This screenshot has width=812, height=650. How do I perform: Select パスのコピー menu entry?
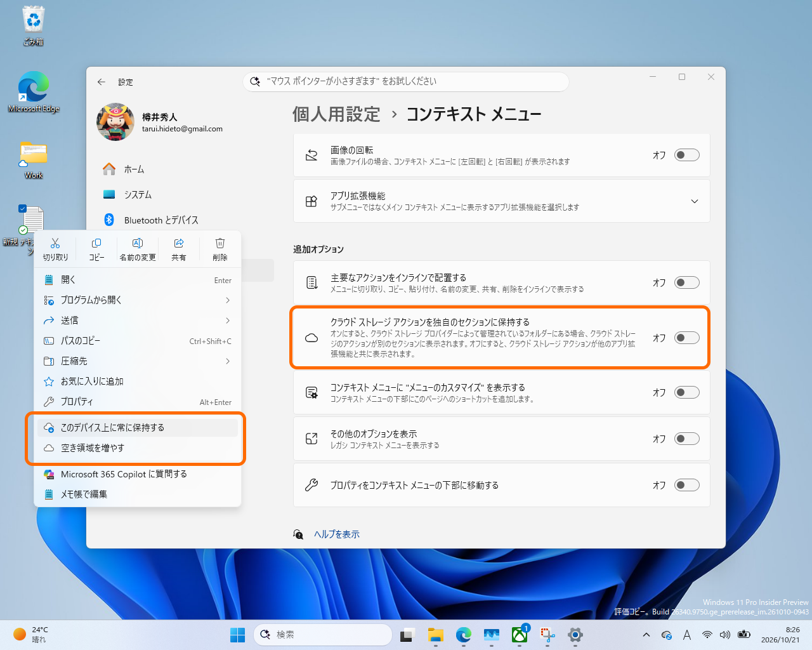tap(138, 341)
